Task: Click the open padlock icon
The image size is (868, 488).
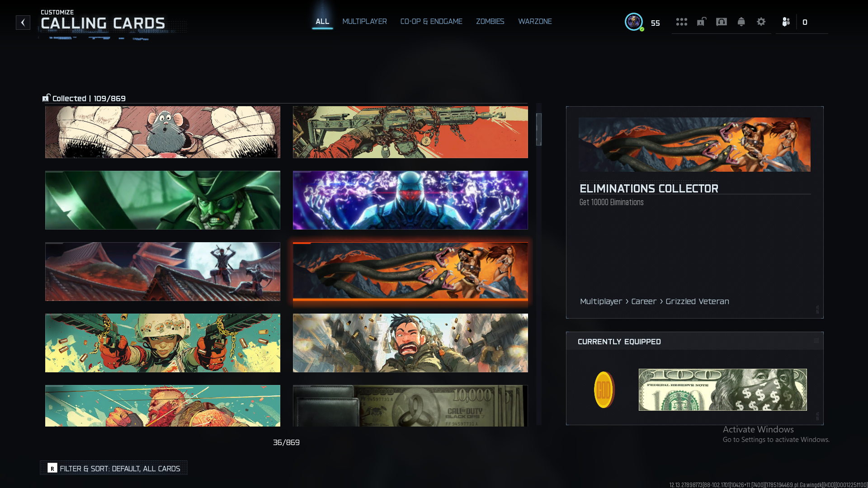Action: point(702,22)
